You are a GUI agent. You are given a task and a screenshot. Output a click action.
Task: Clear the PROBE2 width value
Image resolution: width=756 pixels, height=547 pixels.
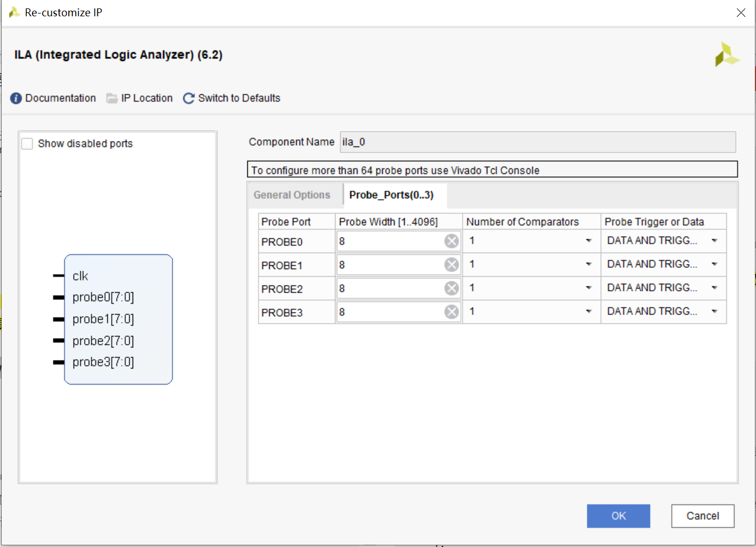(451, 289)
